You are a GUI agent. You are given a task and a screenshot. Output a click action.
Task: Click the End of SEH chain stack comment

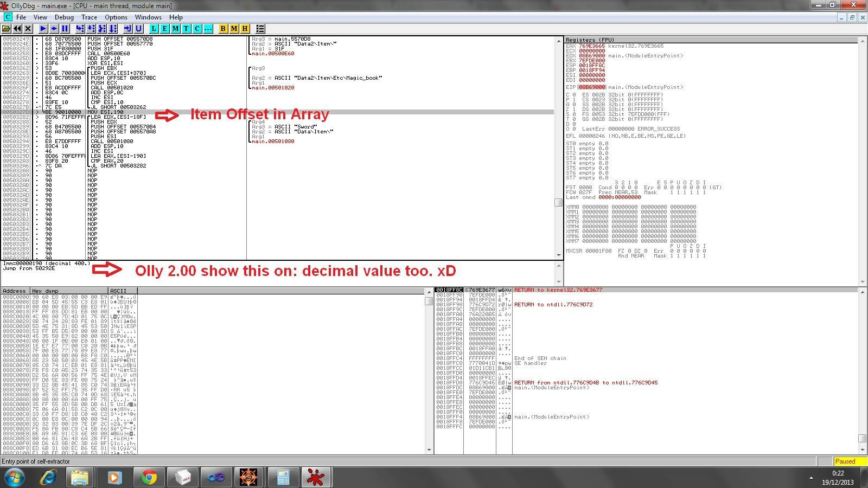[x=540, y=358]
